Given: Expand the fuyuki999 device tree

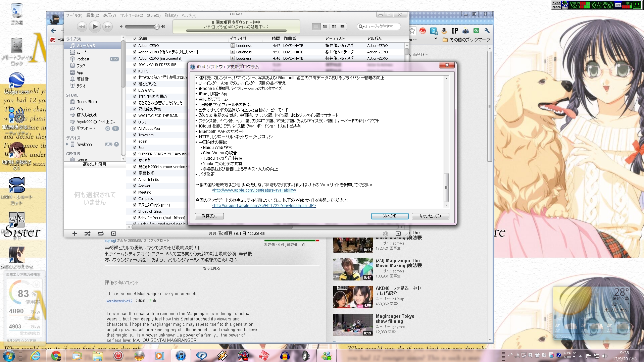Looking at the screenshot, I should [67, 144].
